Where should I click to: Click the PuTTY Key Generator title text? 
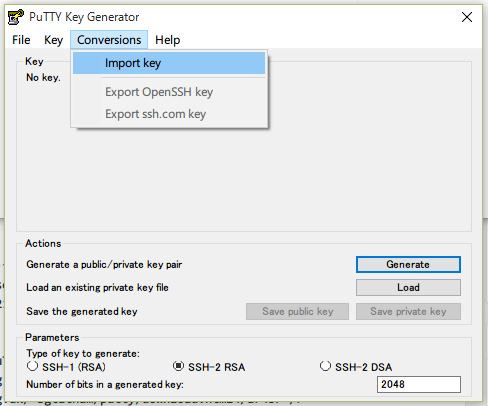84,17
